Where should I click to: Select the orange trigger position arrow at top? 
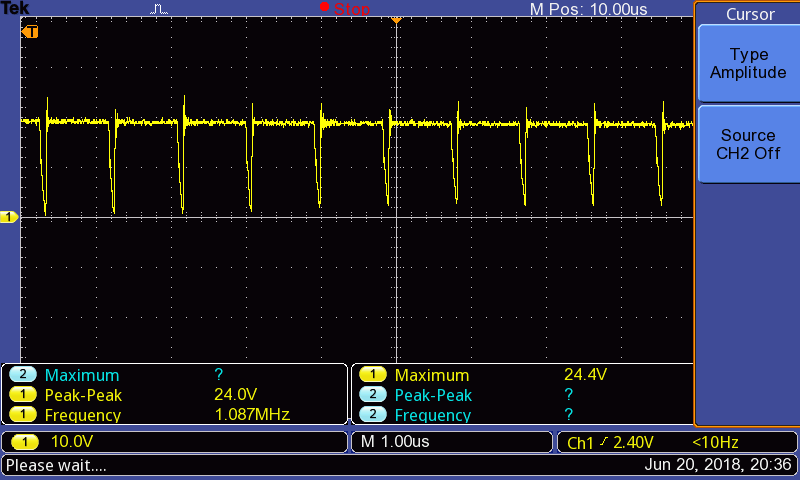396,20
